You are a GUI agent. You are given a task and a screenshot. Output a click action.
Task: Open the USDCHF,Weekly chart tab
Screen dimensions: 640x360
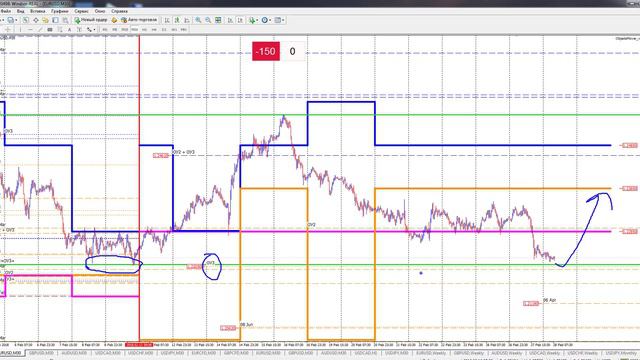click(x=582, y=353)
